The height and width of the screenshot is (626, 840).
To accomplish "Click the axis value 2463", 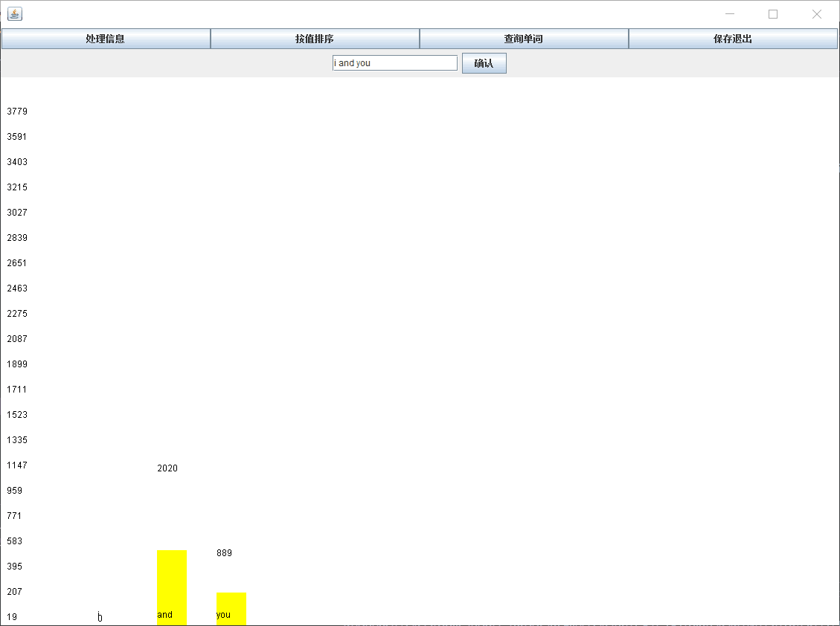I will click(x=17, y=288).
